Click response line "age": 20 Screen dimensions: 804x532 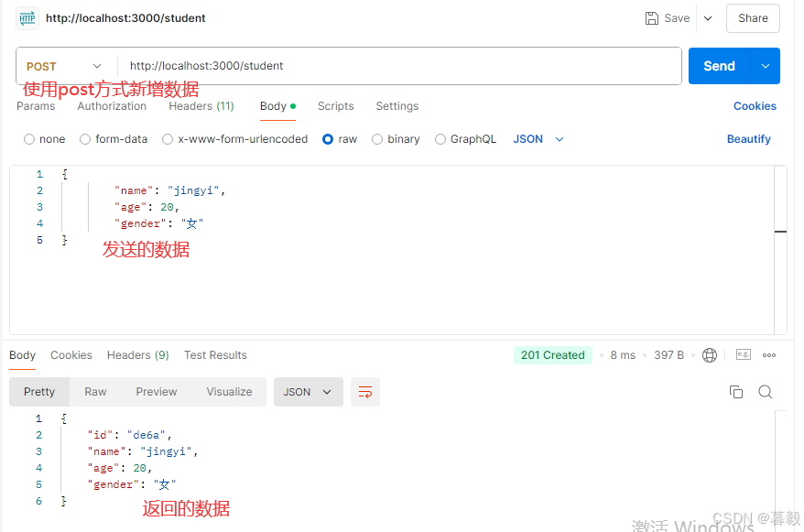(119, 468)
